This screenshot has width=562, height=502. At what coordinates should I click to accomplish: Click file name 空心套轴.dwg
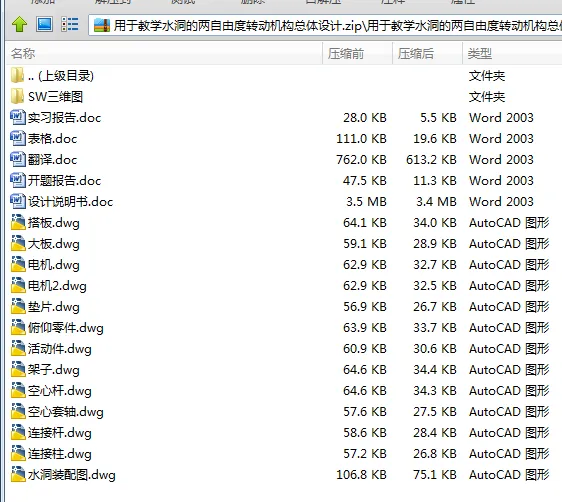tap(66, 412)
